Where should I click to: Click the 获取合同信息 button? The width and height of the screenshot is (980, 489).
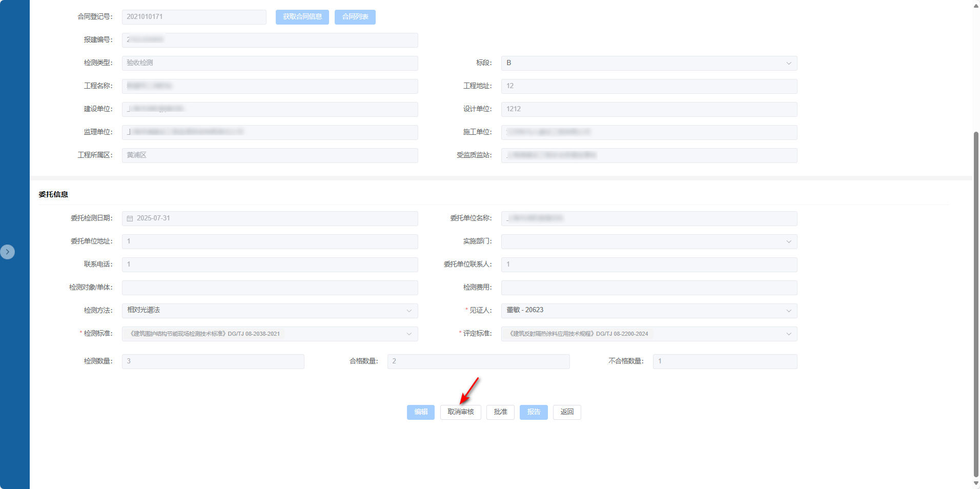[302, 17]
